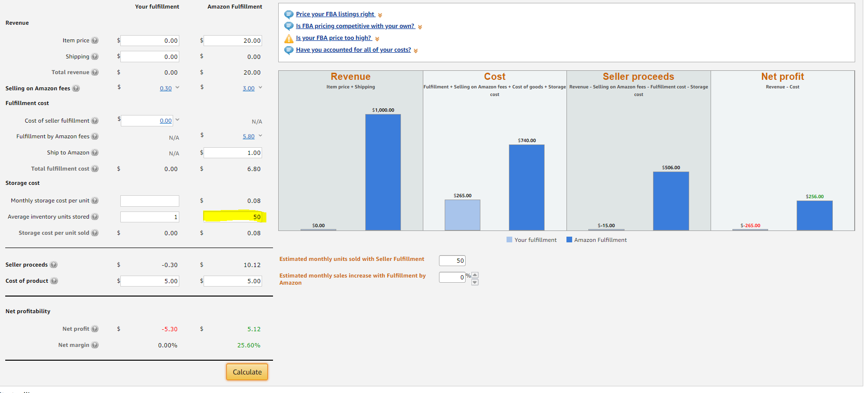Screen dimensions: 868x393
Task: Focus Estimated monthly units sold field
Action: (x=452, y=260)
